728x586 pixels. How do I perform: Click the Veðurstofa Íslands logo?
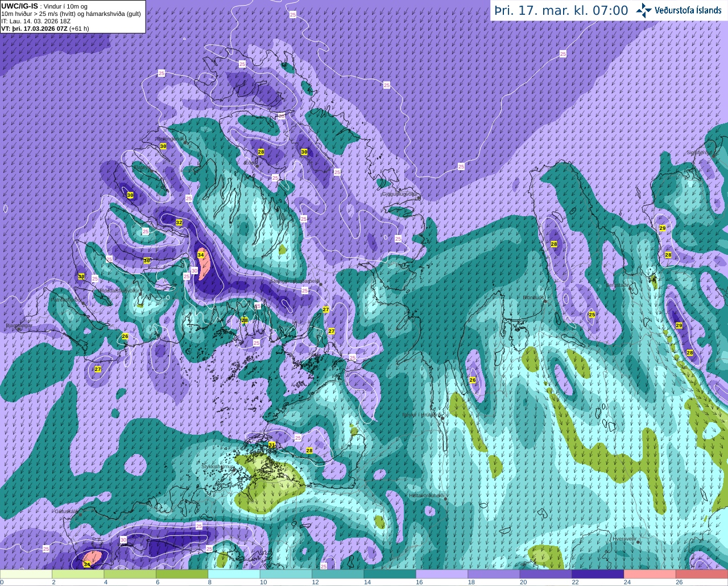(x=679, y=10)
